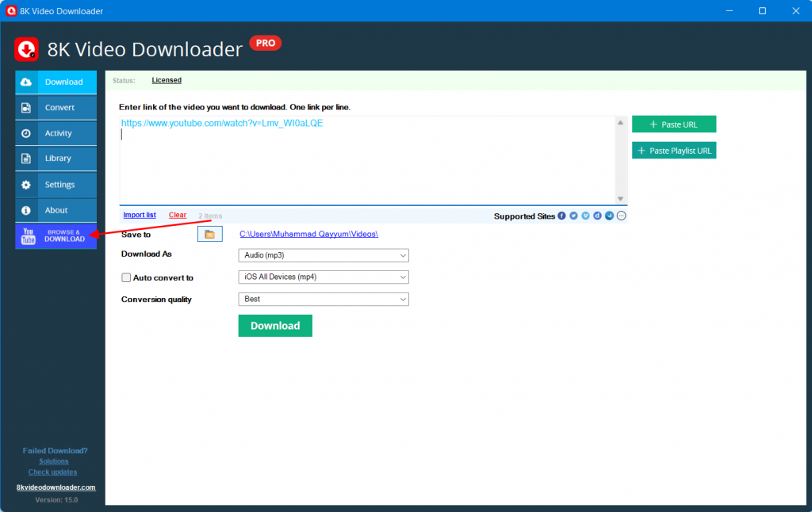Screen dimensions: 812x512
Task: Enable the Auto convert to checkbox
Action: click(x=126, y=277)
